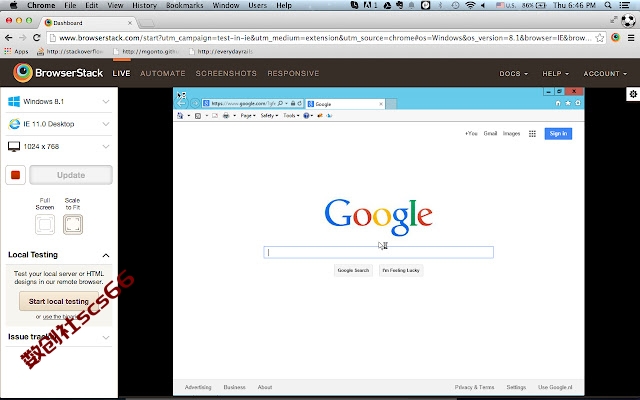The image size is (640, 400).
Task: Select the Full Screen mode icon
Action: [x=45, y=224]
